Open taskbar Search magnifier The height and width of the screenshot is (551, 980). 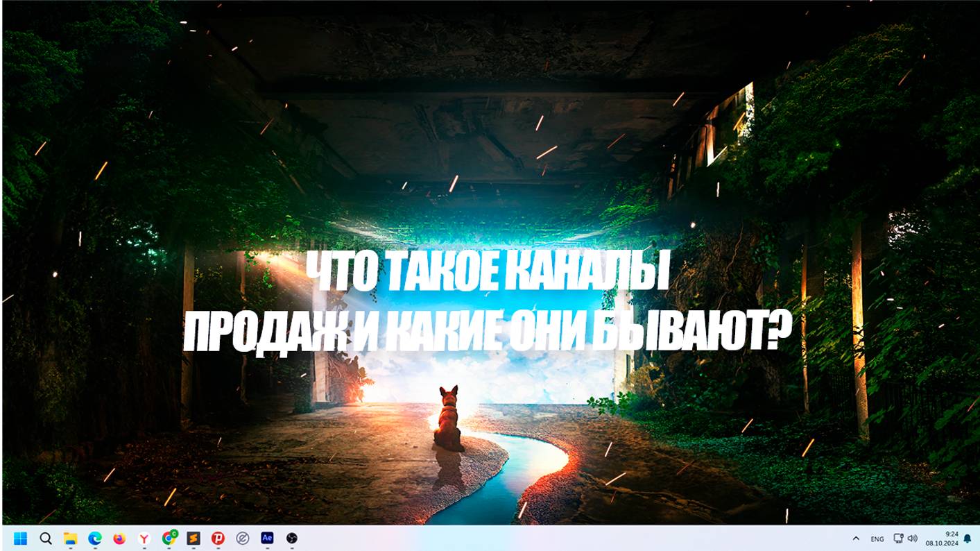point(46,538)
